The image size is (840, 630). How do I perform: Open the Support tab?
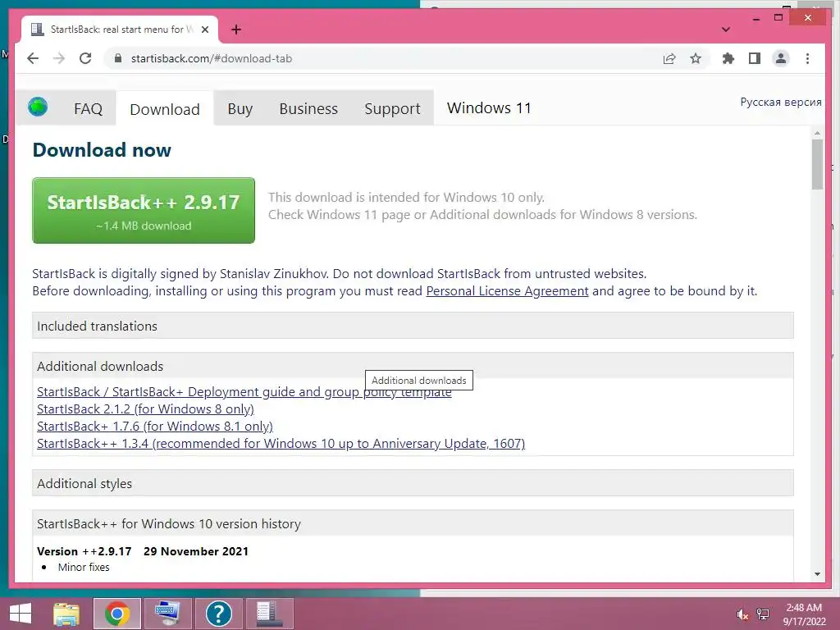(392, 109)
